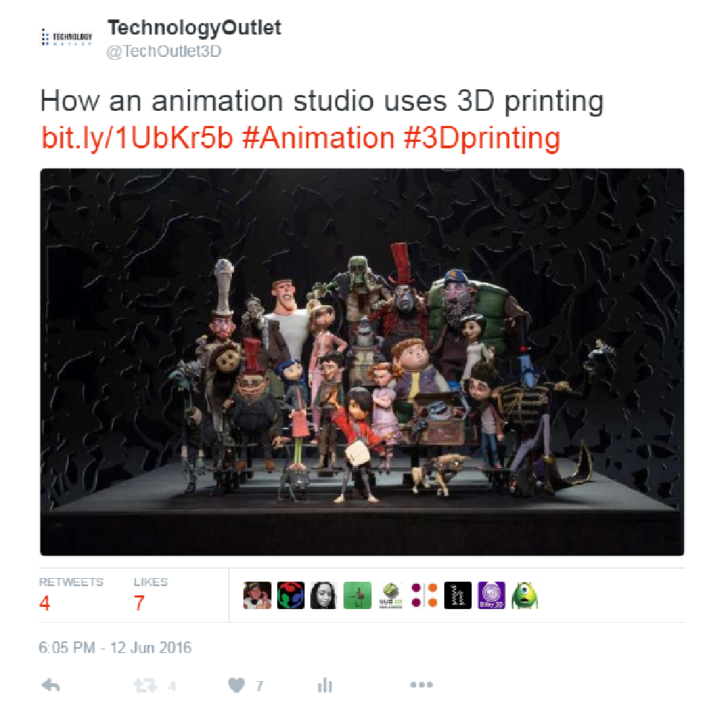
Task: Like the tweet with heart icon
Action: [236, 685]
